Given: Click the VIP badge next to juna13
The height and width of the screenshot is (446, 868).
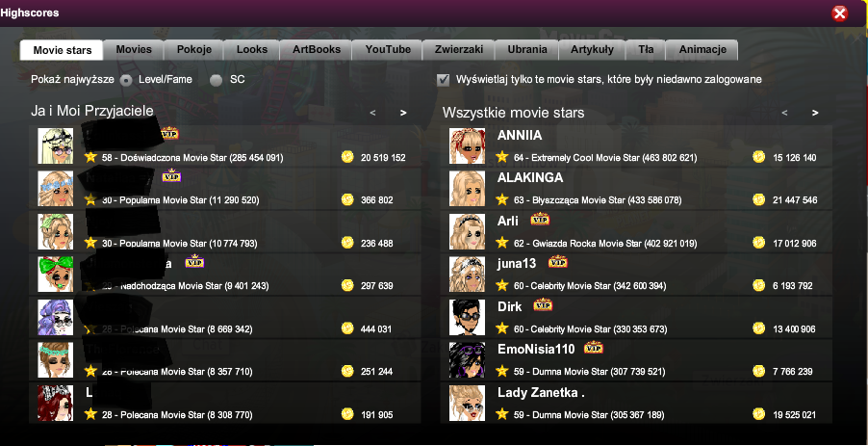Looking at the screenshot, I should [558, 262].
